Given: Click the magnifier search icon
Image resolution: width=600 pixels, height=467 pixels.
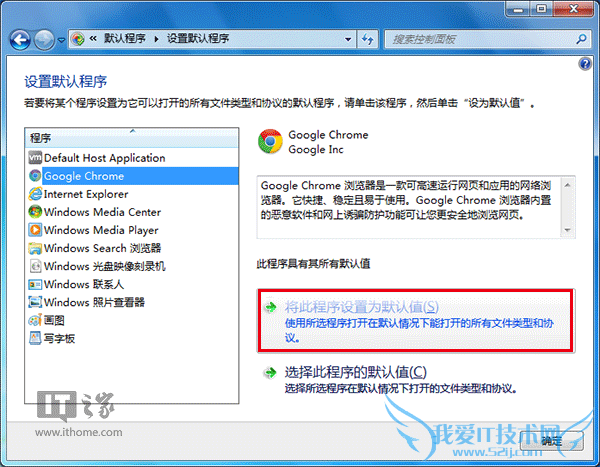Looking at the screenshot, I should [x=581, y=39].
